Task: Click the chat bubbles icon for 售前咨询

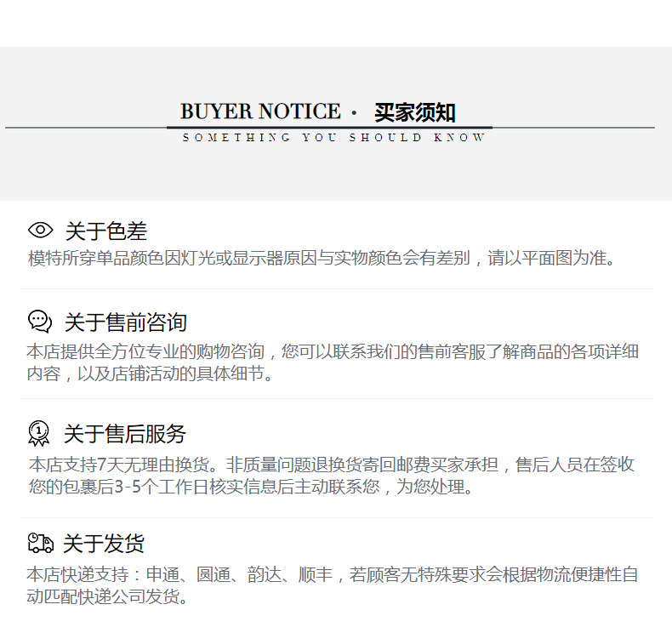Action: pos(40,322)
